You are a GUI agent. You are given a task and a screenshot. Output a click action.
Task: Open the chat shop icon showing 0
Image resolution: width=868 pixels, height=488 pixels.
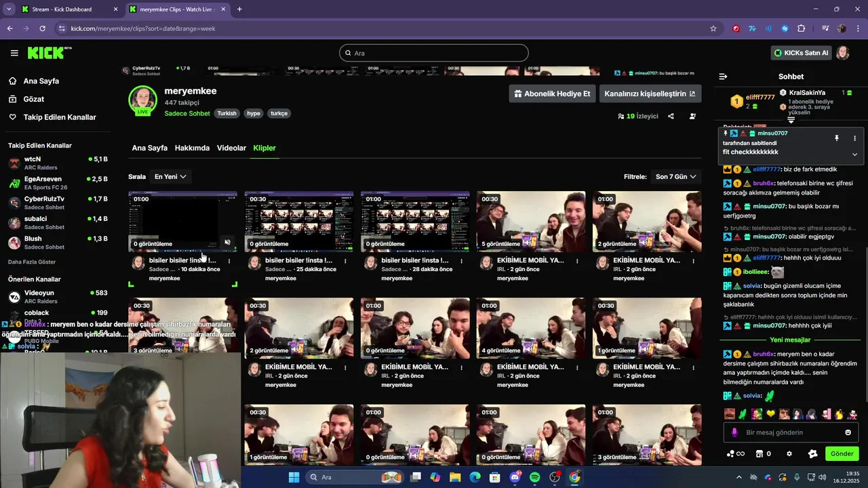pos(764,453)
